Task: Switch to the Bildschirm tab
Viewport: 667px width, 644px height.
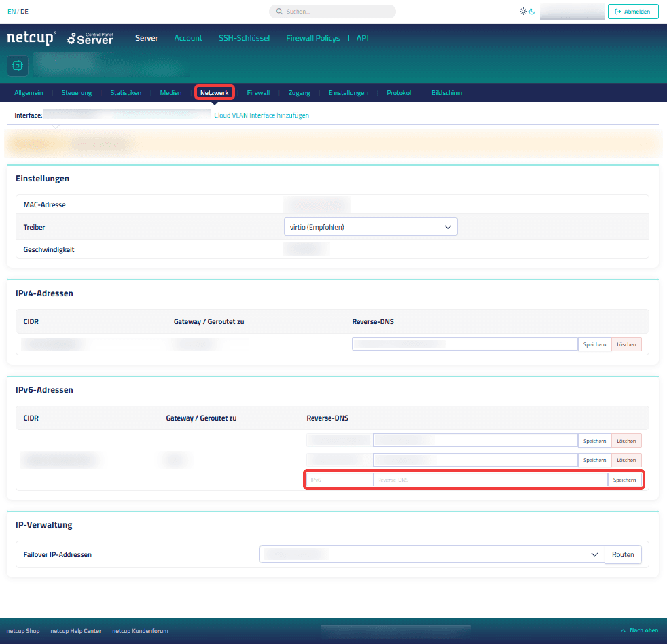Action: click(x=446, y=93)
